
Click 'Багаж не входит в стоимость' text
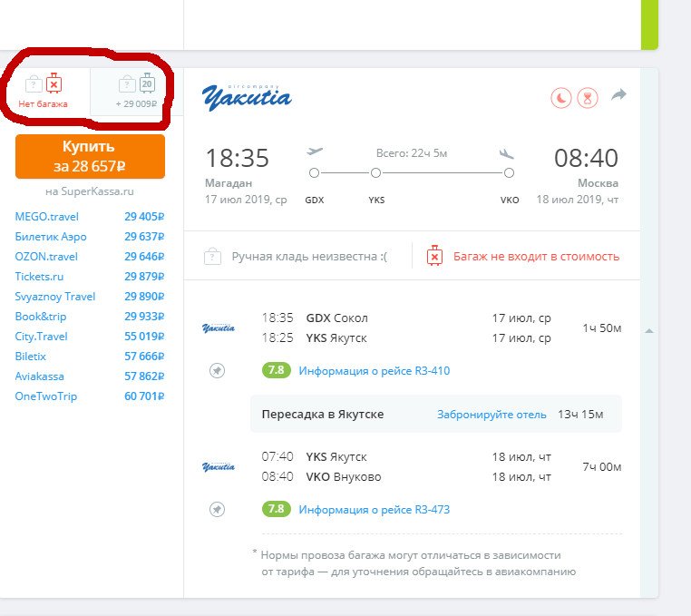[x=536, y=256]
